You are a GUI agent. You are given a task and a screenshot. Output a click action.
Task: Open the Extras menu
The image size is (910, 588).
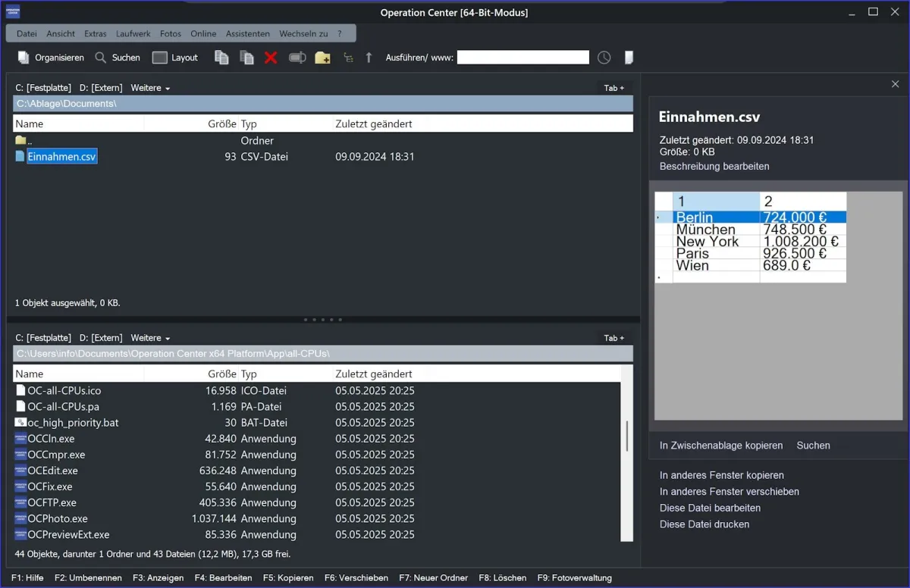click(96, 33)
